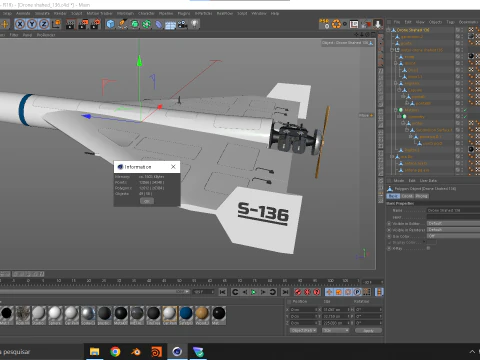Open Visible in Editor dropdown
The image size is (480, 360).
[x=453, y=223]
